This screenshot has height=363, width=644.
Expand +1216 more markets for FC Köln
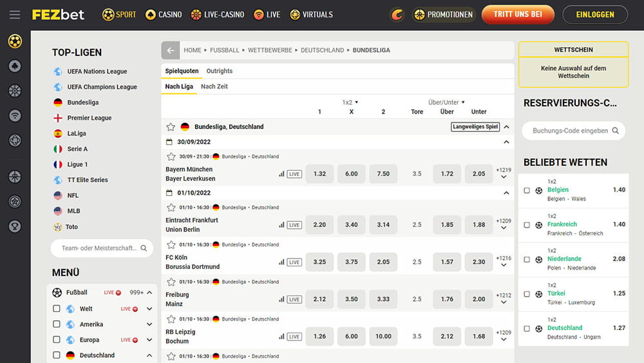504,262
